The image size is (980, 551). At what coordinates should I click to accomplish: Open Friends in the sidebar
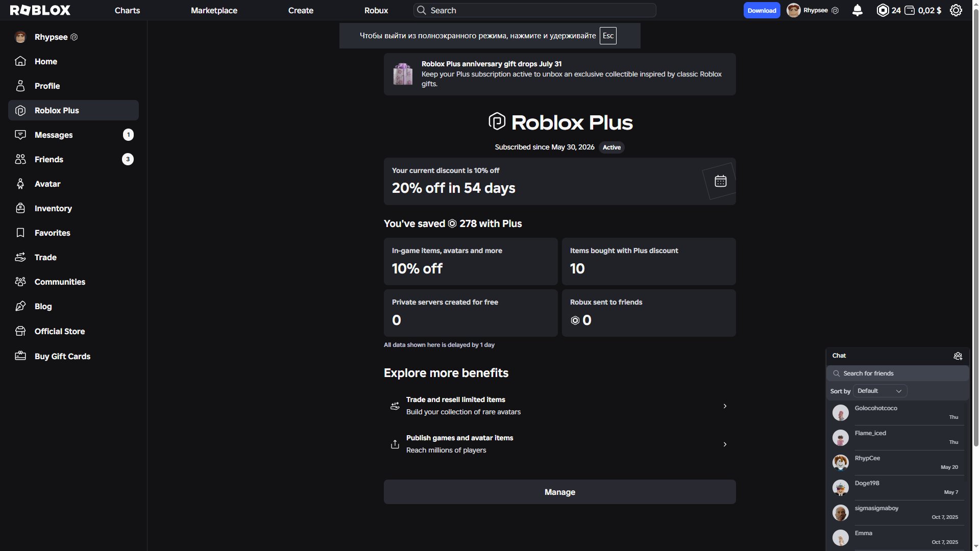tap(73, 159)
